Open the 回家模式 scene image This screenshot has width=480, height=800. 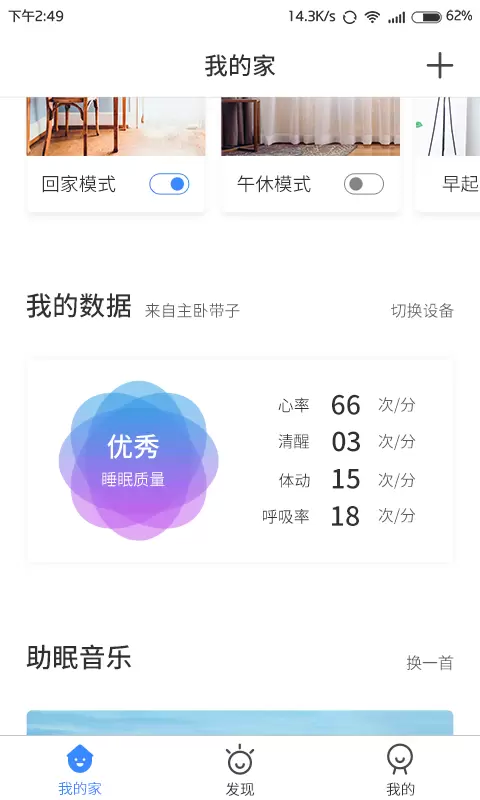(x=116, y=127)
